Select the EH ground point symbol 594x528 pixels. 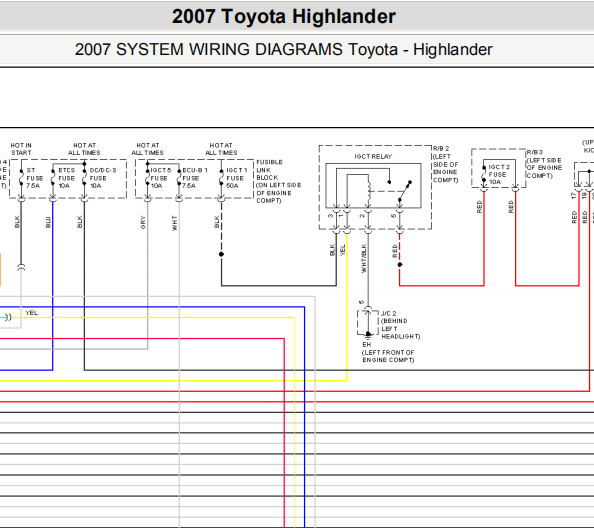point(368,334)
